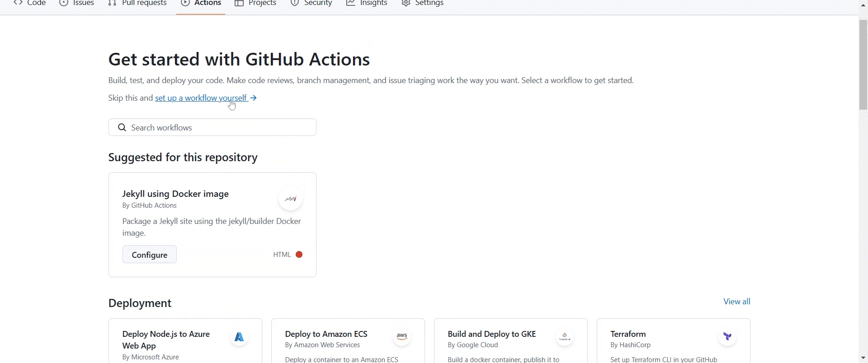Click the Google Cloud logo icon
The width and height of the screenshot is (868, 363).
pos(565,337)
